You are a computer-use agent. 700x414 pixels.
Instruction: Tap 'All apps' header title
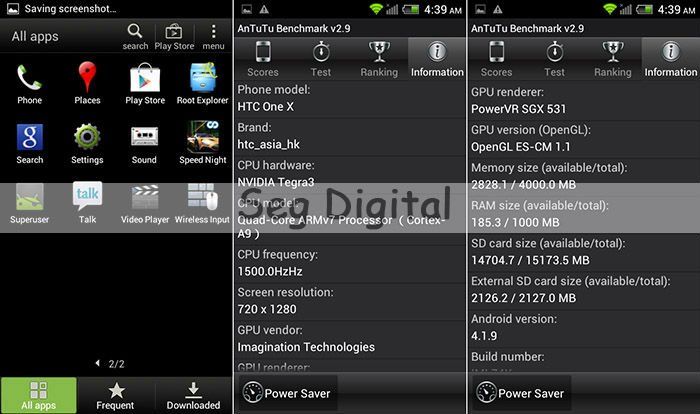[35, 36]
